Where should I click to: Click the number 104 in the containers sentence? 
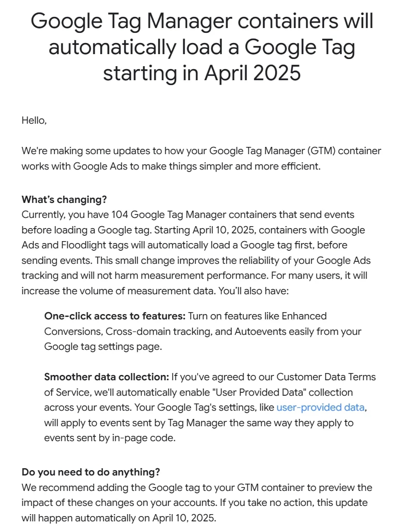(x=119, y=215)
